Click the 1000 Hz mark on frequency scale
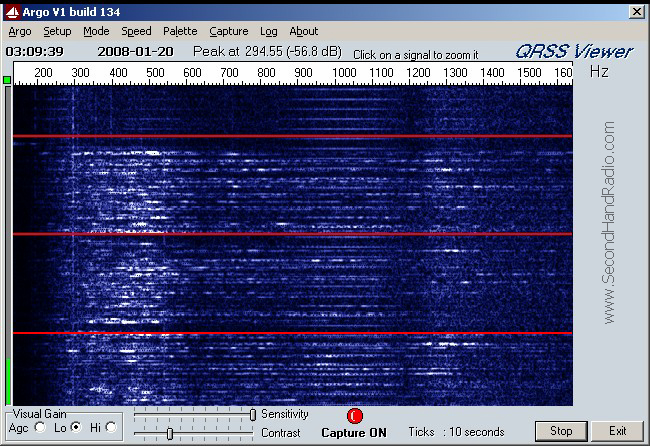This screenshot has width=650, height=446. pyautogui.click(x=344, y=73)
